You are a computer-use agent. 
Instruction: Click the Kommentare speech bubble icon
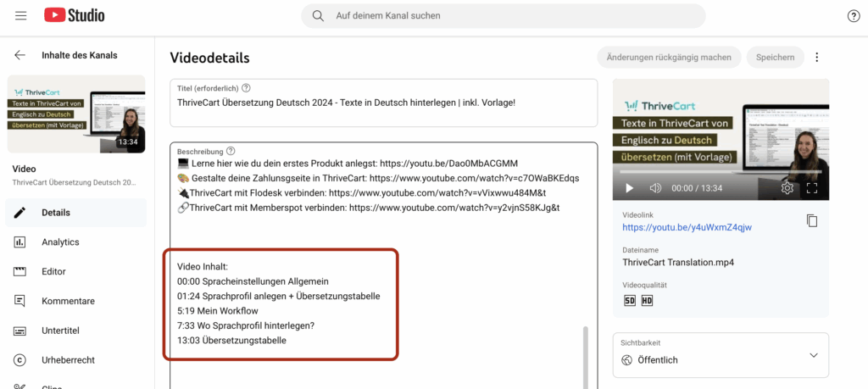click(x=19, y=301)
